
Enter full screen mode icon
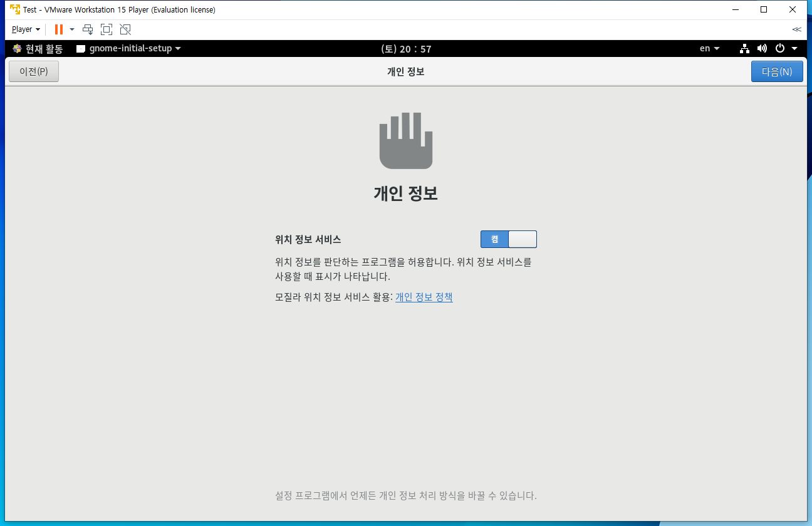pyautogui.click(x=107, y=29)
